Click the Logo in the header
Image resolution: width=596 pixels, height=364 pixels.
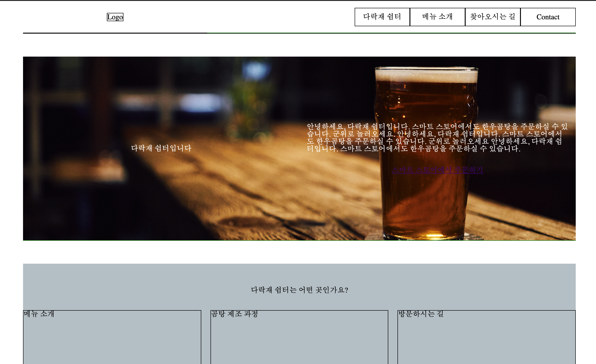point(115,17)
